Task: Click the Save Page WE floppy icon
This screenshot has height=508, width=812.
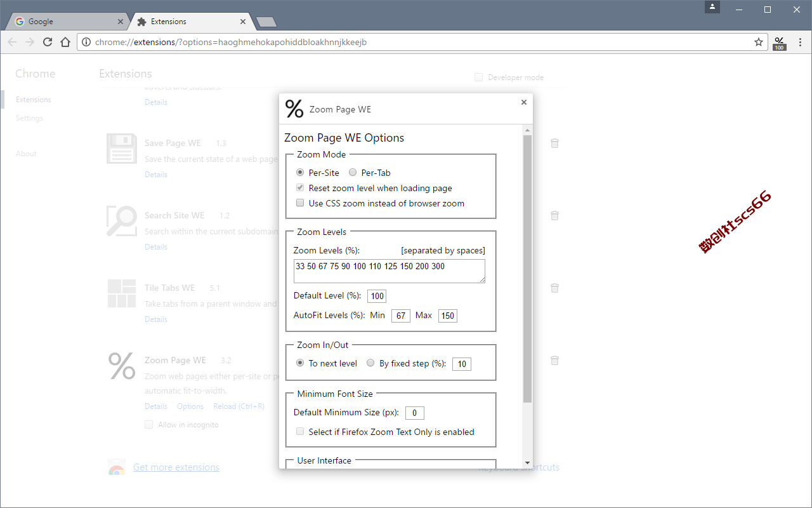Action: click(x=122, y=149)
